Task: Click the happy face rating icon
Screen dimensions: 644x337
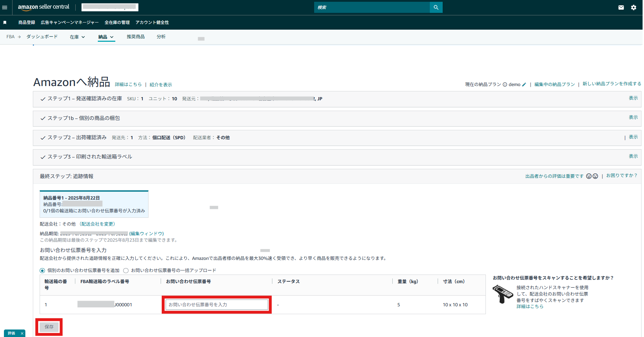Action: pos(589,176)
